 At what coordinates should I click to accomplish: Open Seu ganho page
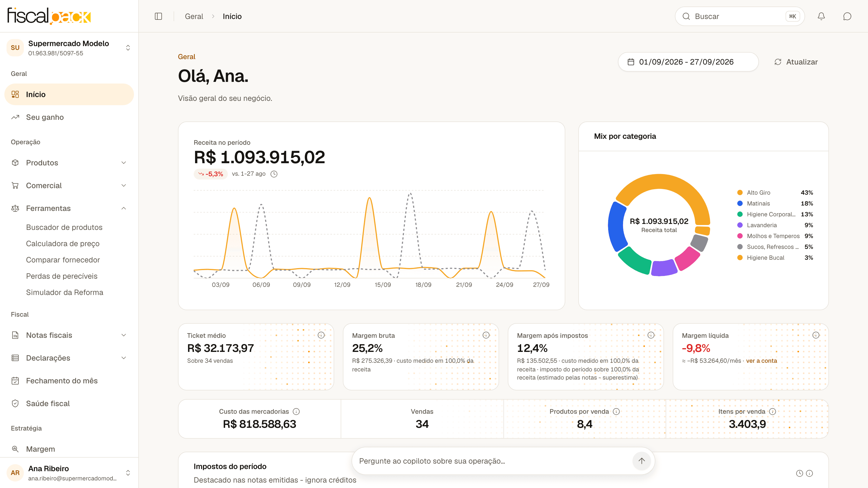[69, 117]
